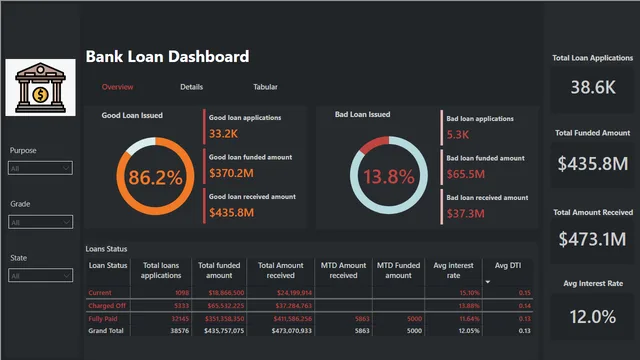640x360 pixels.
Task: Select the Grand Total row label
Action: pos(106,331)
